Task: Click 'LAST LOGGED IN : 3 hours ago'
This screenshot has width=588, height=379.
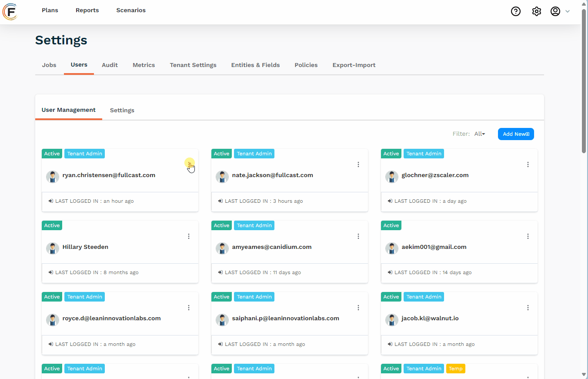Action: pos(264,201)
